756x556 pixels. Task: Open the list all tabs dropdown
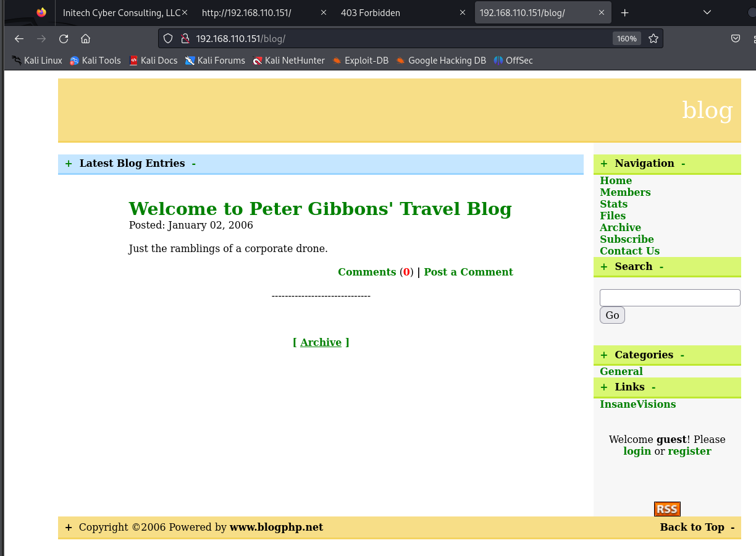(707, 12)
